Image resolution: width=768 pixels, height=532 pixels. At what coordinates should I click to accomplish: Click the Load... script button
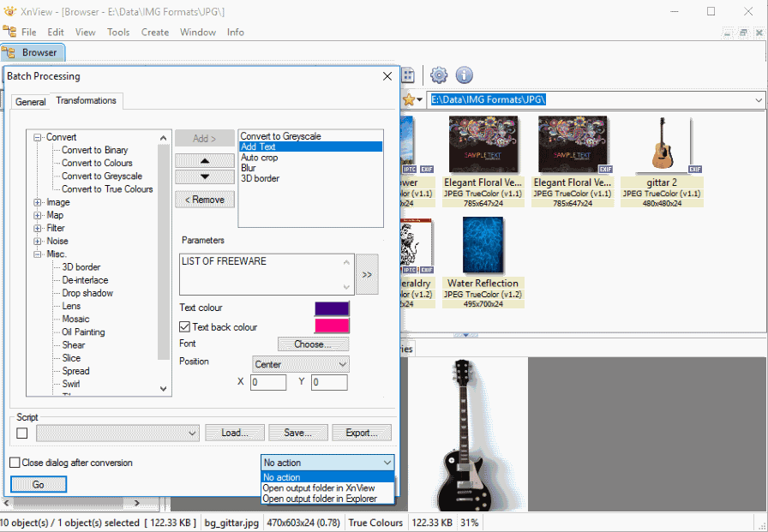click(235, 433)
